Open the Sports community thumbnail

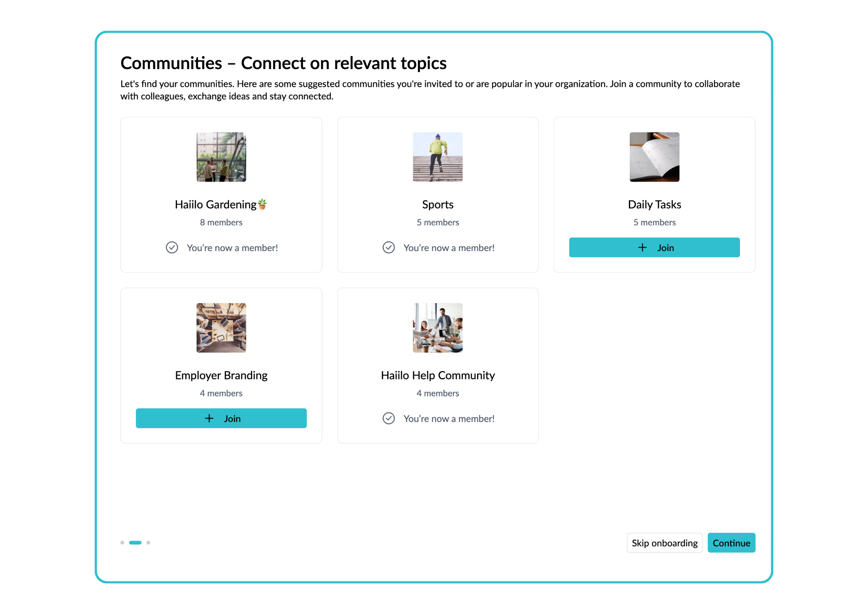[437, 157]
